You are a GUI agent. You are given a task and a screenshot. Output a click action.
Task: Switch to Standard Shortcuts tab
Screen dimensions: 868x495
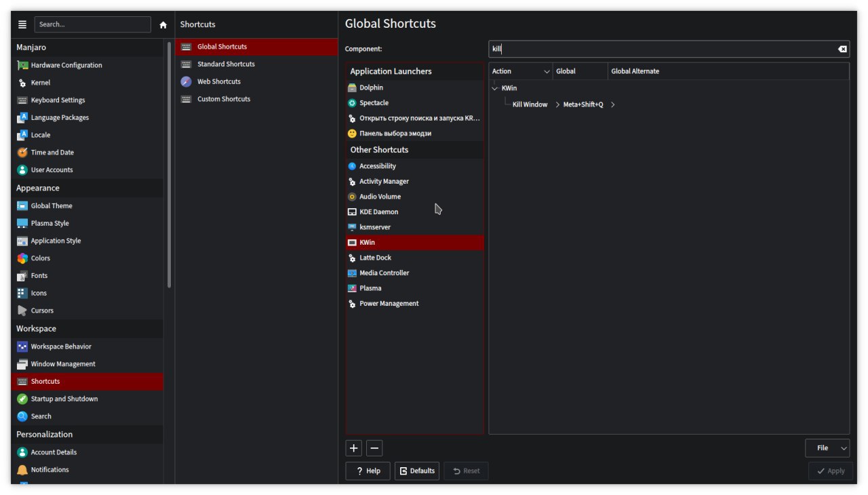[x=256, y=64]
